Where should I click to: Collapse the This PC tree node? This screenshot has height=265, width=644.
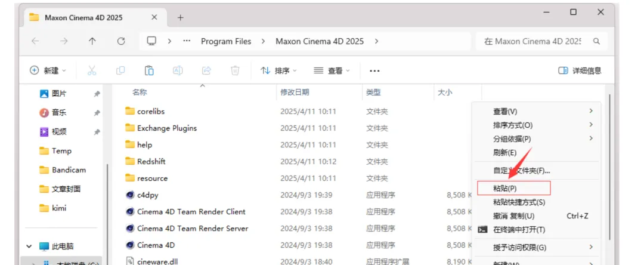click(x=29, y=246)
